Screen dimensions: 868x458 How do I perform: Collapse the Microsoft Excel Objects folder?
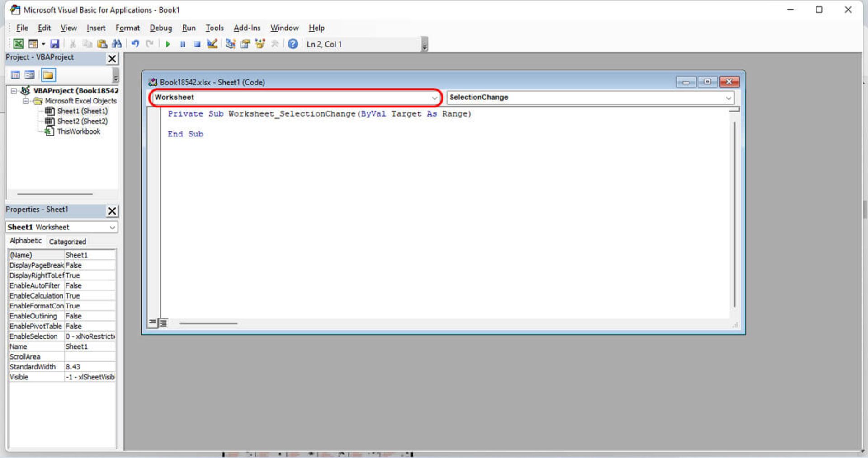click(26, 101)
